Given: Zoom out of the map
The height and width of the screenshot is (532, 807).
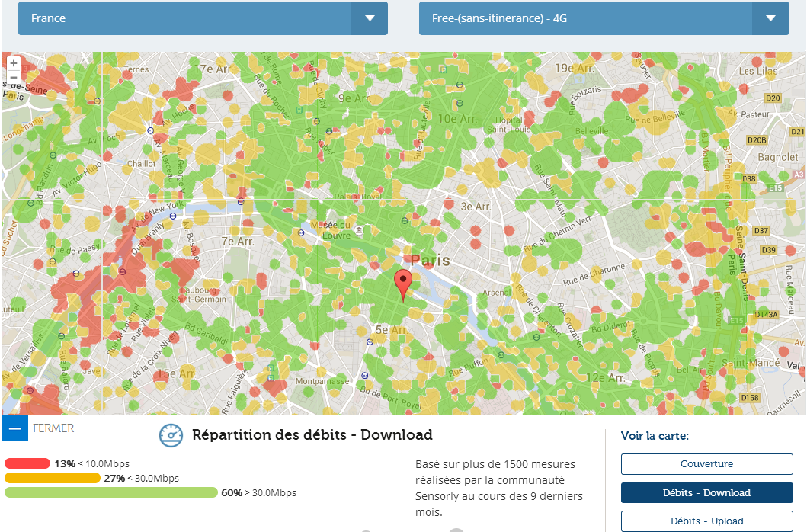Looking at the screenshot, I should pyautogui.click(x=14, y=78).
